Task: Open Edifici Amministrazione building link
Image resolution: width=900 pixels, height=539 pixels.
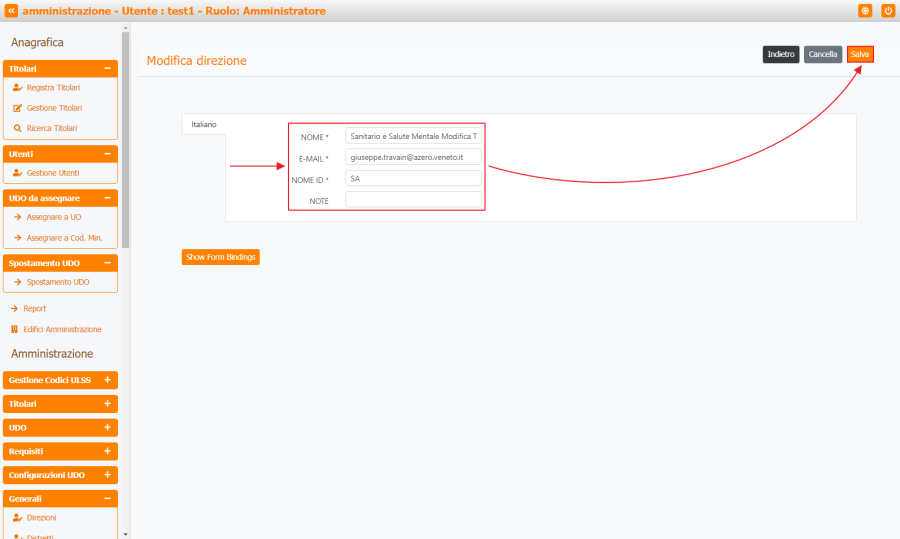Action: point(63,329)
